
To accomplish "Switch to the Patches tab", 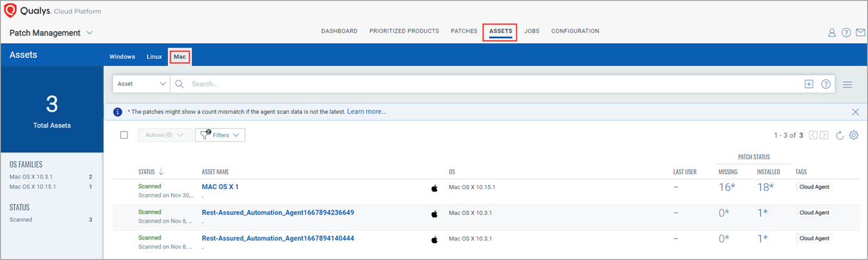I will pyautogui.click(x=463, y=31).
